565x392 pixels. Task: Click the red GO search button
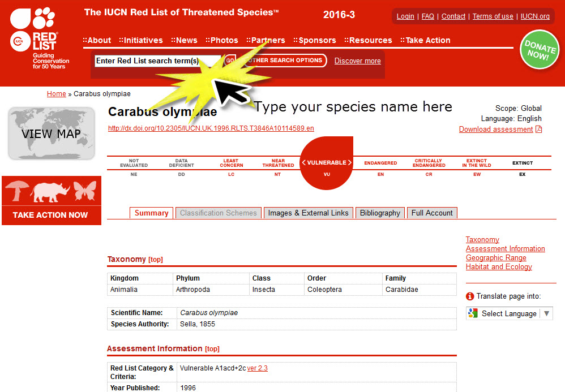click(230, 61)
